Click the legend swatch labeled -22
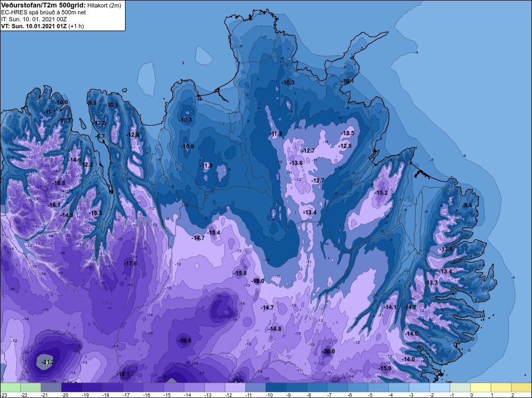The height and width of the screenshot is (398, 532). tap(30, 387)
